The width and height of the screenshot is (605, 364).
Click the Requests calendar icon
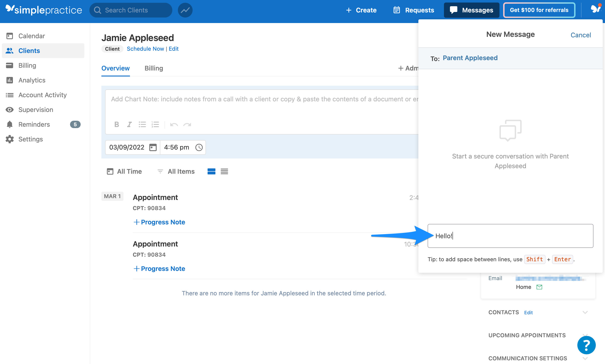[396, 10]
